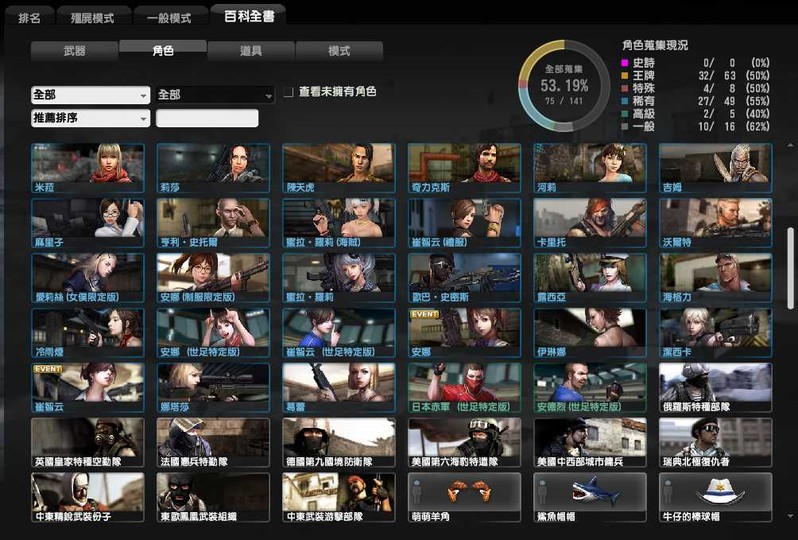Open the 中東武裝游擊部隊 card

(339, 498)
